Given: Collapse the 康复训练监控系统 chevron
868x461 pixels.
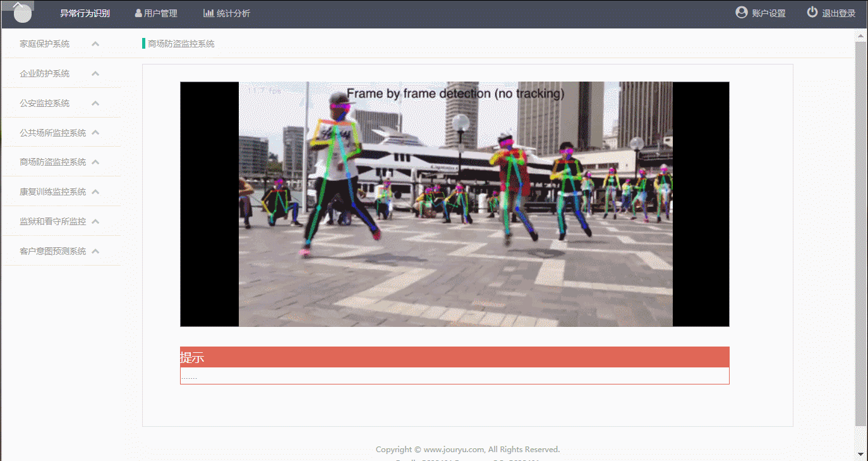Looking at the screenshot, I should pyautogui.click(x=95, y=192).
